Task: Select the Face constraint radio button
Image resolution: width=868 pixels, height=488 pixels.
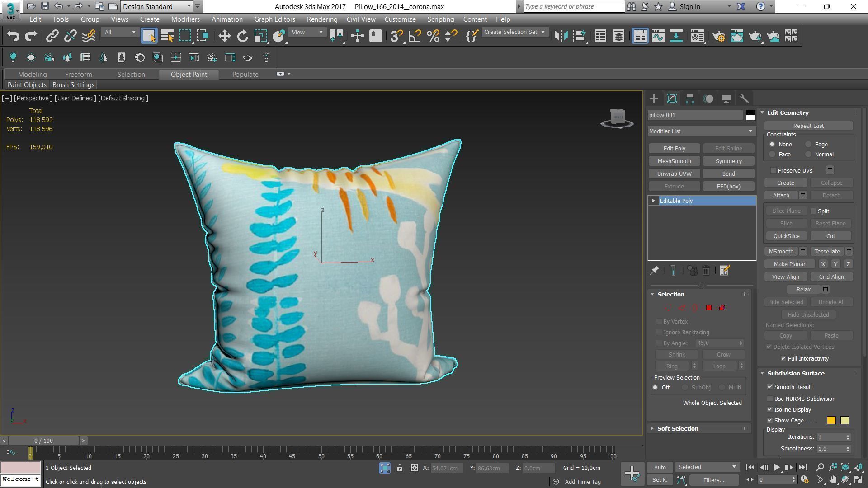Action: (x=772, y=155)
